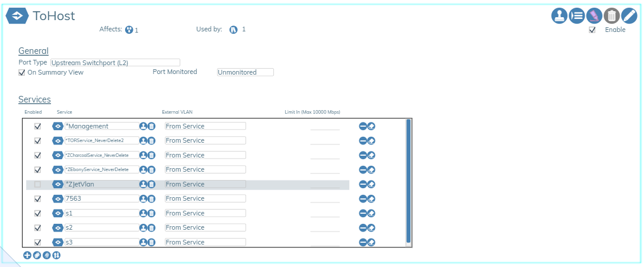The height and width of the screenshot is (267, 644).
Task: Uncheck the Enable checkbox at top right
Action: click(x=592, y=30)
